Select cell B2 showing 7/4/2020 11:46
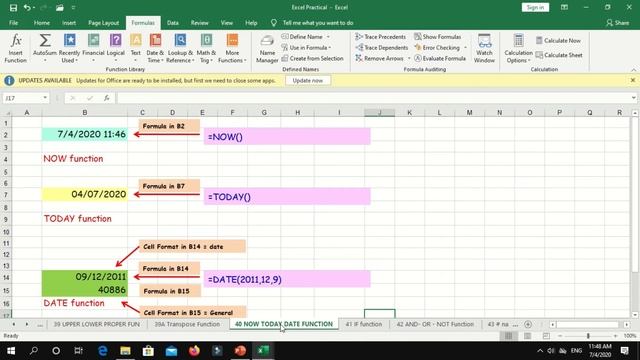640x360 pixels. 85,134
